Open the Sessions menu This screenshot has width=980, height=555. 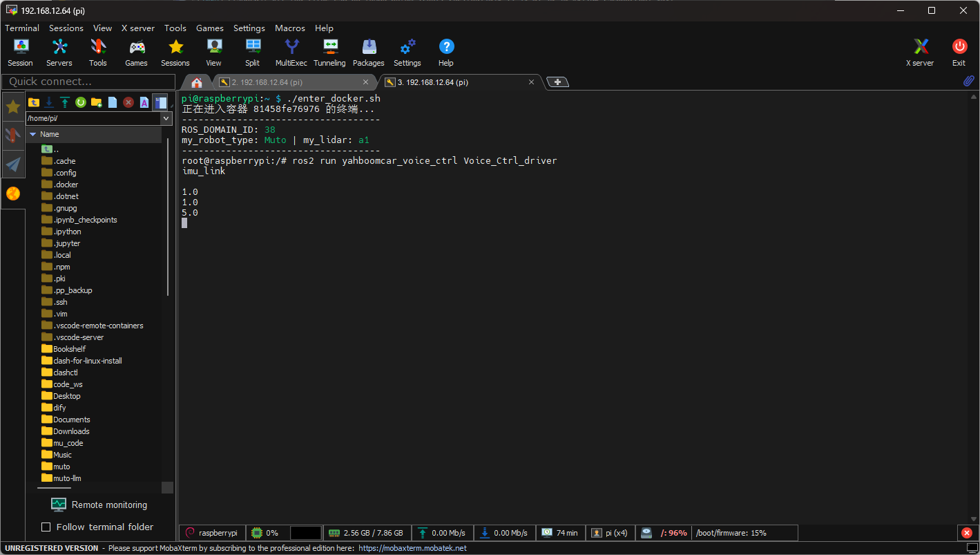pyautogui.click(x=66, y=28)
